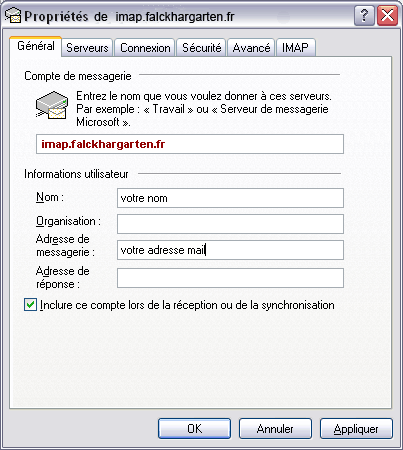Viewport: 403px width, 450px height.
Task: Open the Connexion tab
Action: pyautogui.click(x=145, y=48)
